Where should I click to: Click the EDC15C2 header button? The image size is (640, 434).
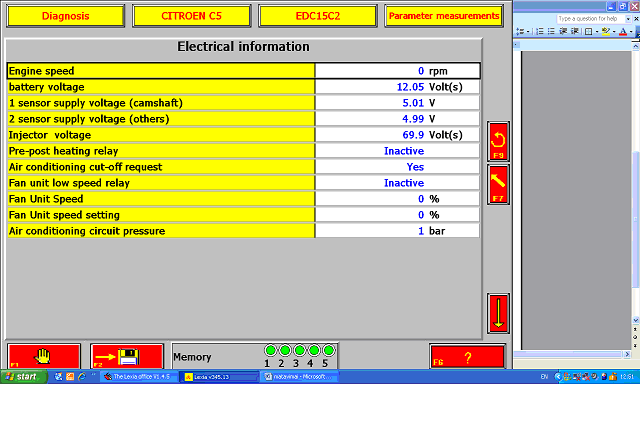318,16
